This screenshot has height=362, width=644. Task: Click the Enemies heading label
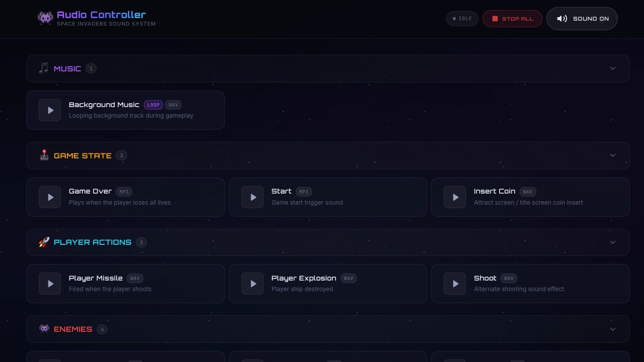coord(73,329)
